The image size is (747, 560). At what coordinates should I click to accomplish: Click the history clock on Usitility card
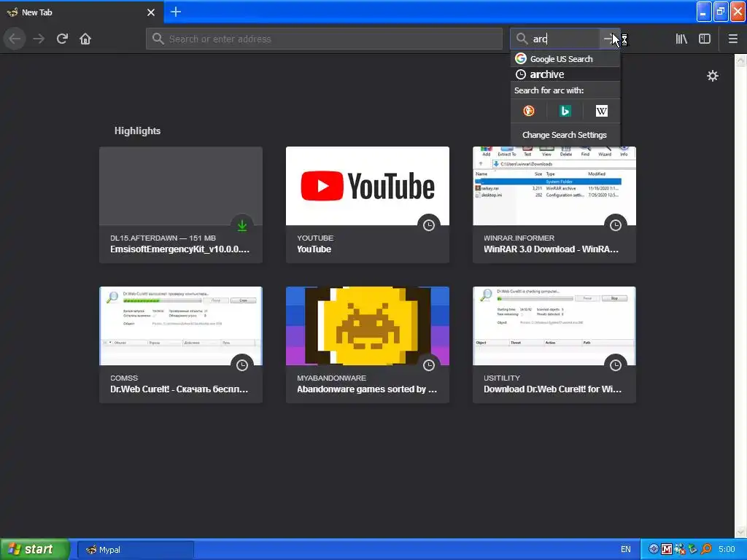[x=616, y=365]
